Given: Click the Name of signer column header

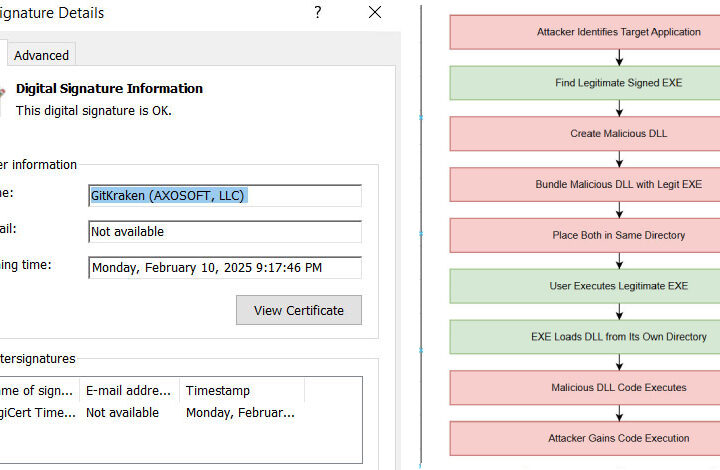Looking at the screenshot, I should pos(39,391).
